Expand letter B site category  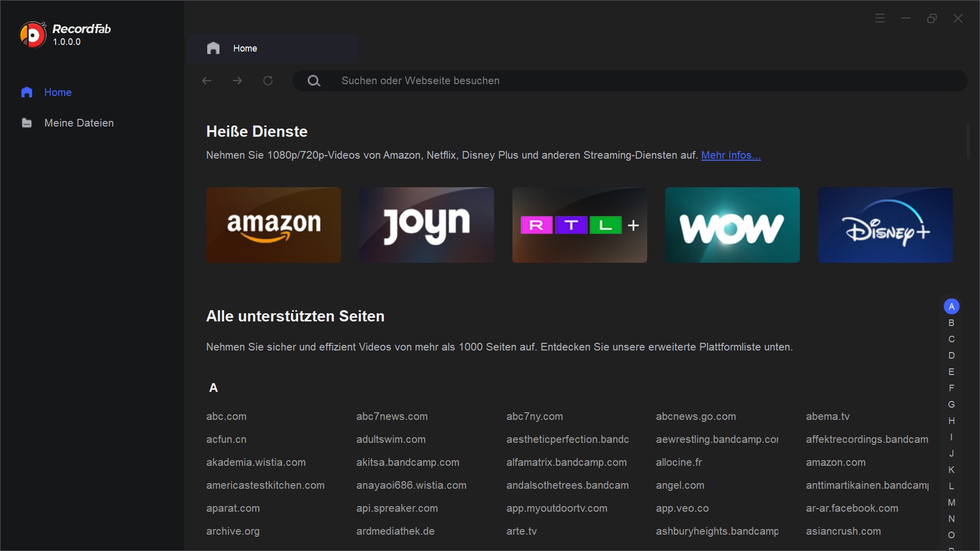[x=952, y=323]
